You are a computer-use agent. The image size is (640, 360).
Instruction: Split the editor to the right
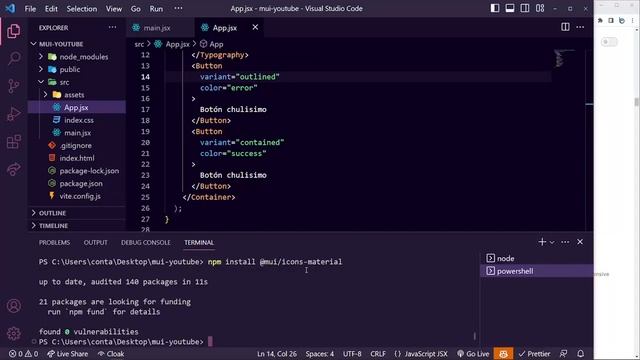(565, 27)
